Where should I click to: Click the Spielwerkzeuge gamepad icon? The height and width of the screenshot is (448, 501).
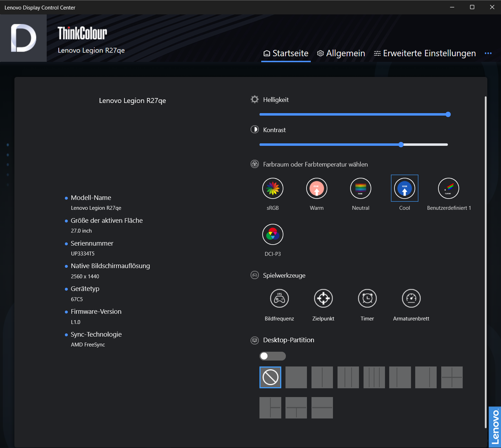click(255, 275)
